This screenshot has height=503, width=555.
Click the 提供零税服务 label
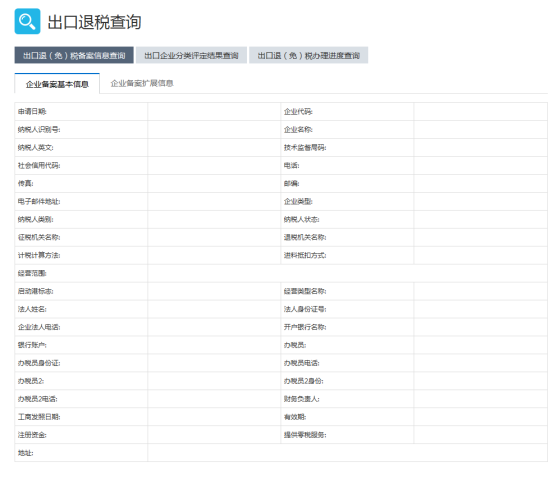click(305, 435)
